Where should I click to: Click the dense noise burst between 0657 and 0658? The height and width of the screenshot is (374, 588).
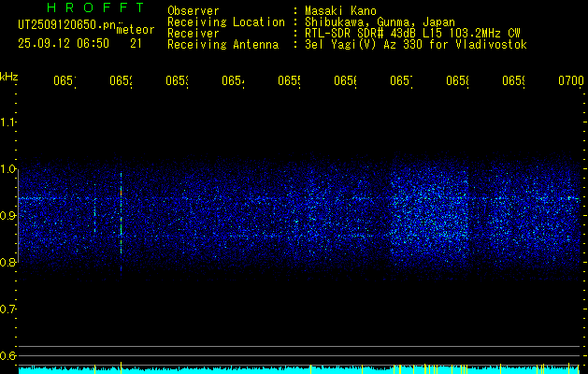click(x=430, y=216)
